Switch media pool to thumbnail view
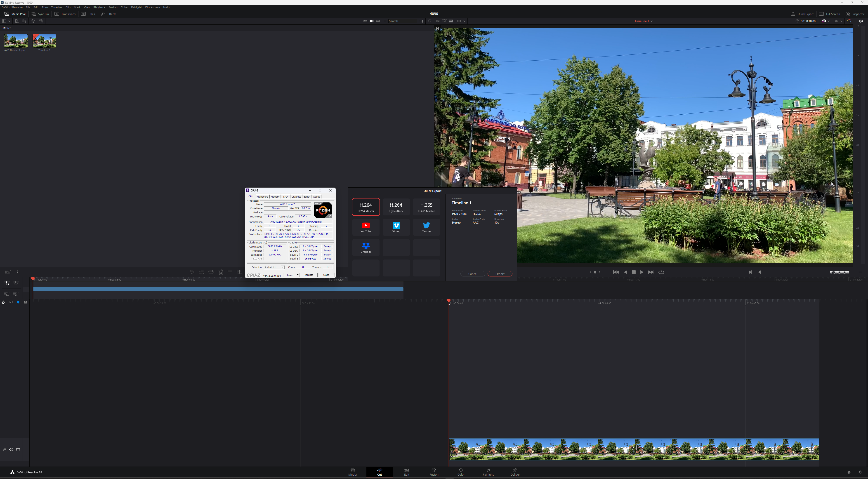 pyautogui.click(x=372, y=21)
